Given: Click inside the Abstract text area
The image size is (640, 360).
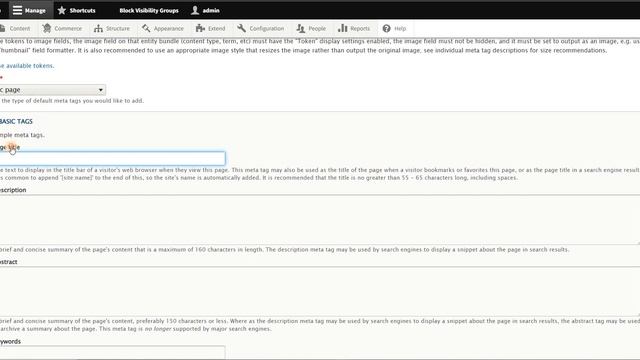Looking at the screenshot, I should click(320, 291).
